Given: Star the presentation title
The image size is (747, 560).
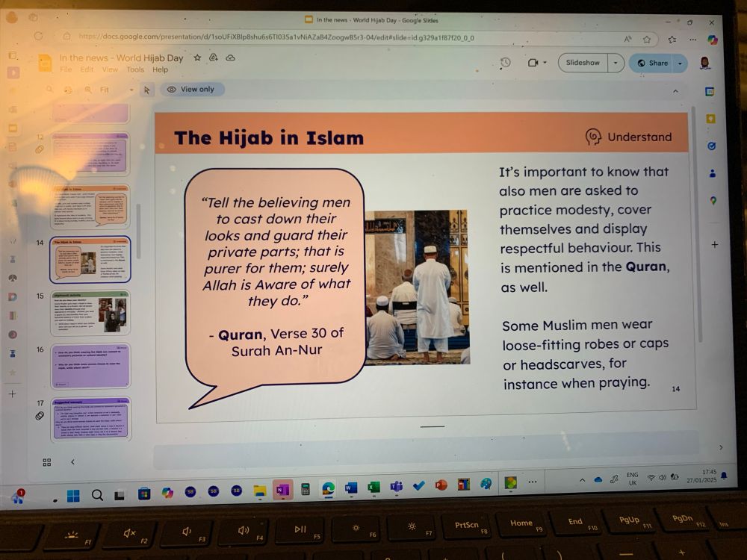Looking at the screenshot, I should [197, 57].
